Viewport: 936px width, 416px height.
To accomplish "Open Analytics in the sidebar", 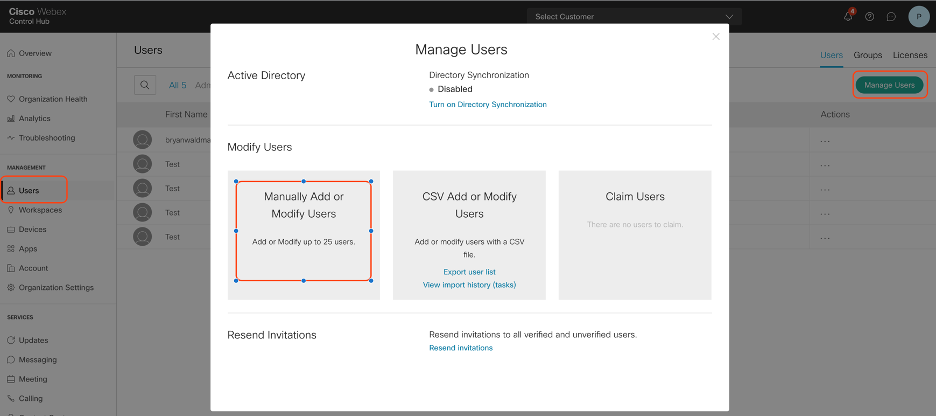I will click(34, 118).
